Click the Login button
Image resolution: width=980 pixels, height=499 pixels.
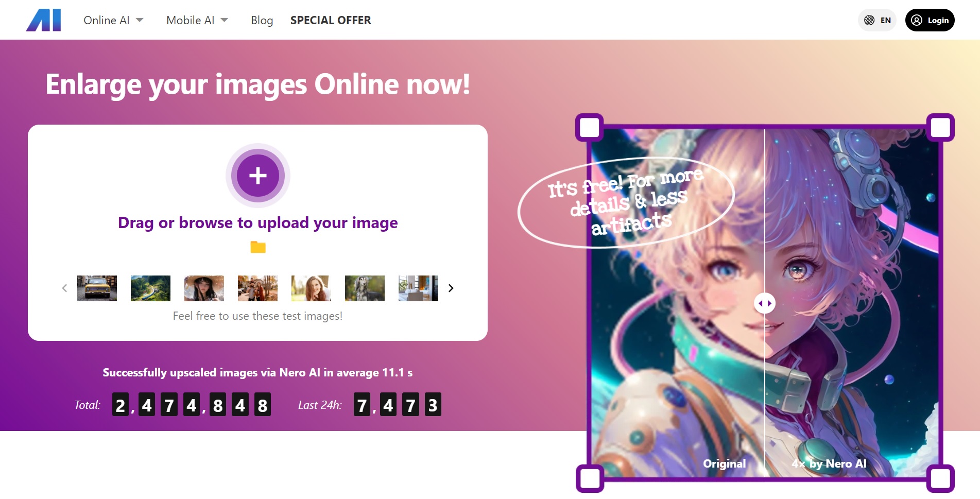point(930,20)
